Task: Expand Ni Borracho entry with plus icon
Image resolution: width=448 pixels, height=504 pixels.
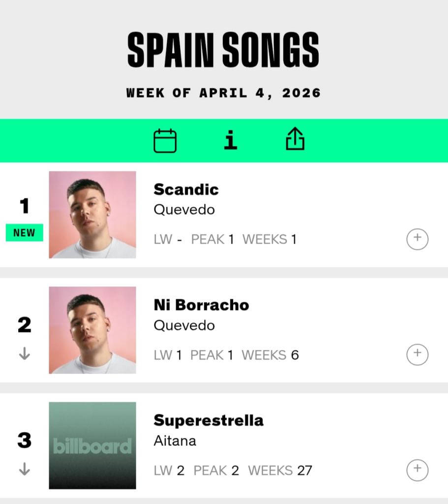Action: tap(417, 354)
